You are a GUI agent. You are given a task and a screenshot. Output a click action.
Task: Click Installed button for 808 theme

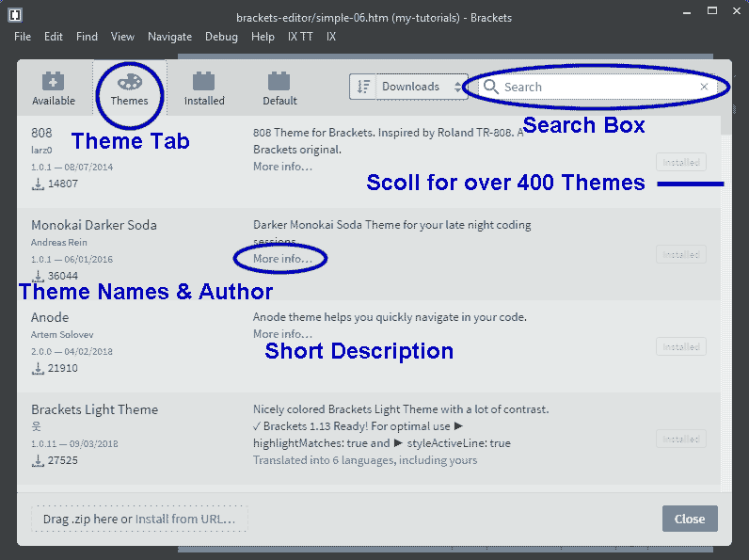680,163
